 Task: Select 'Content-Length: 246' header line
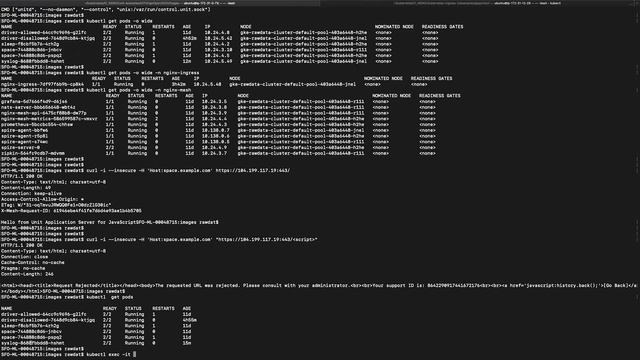(27, 274)
